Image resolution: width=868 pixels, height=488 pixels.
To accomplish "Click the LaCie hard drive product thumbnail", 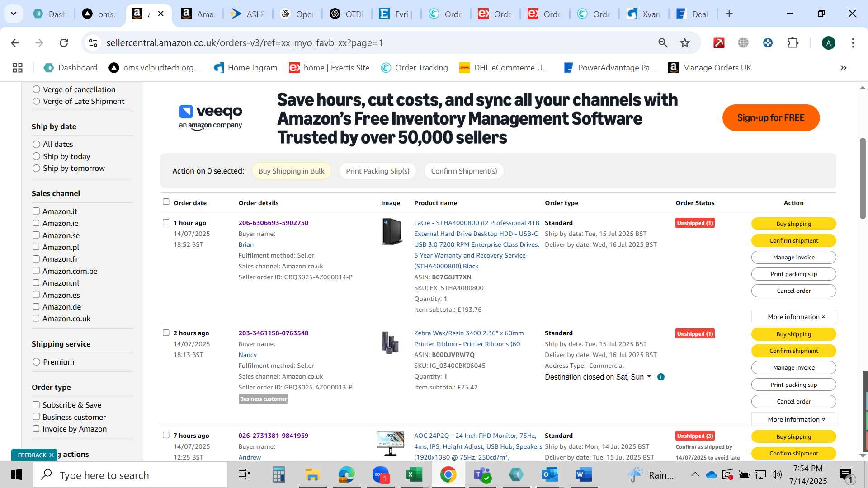I will pyautogui.click(x=392, y=232).
